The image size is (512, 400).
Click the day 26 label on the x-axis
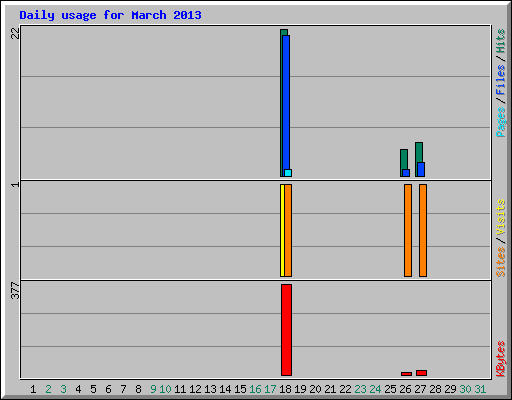[x=405, y=389]
